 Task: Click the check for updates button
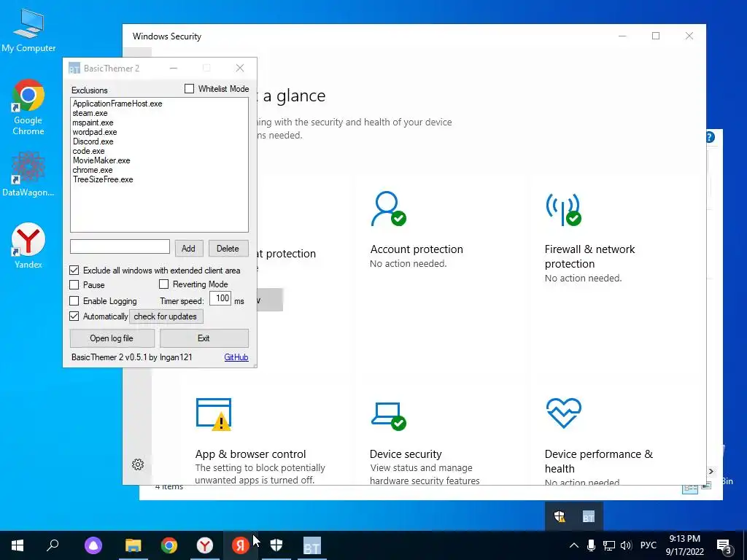click(166, 316)
